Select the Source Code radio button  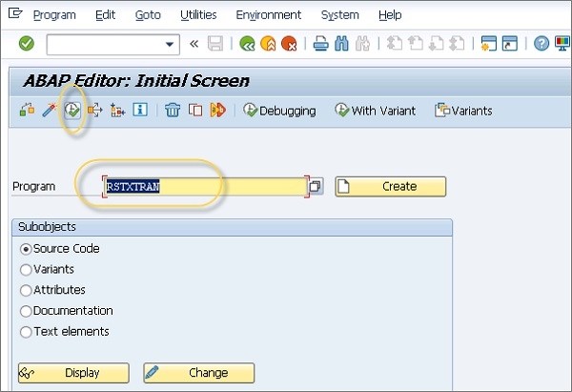tap(26, 249)
